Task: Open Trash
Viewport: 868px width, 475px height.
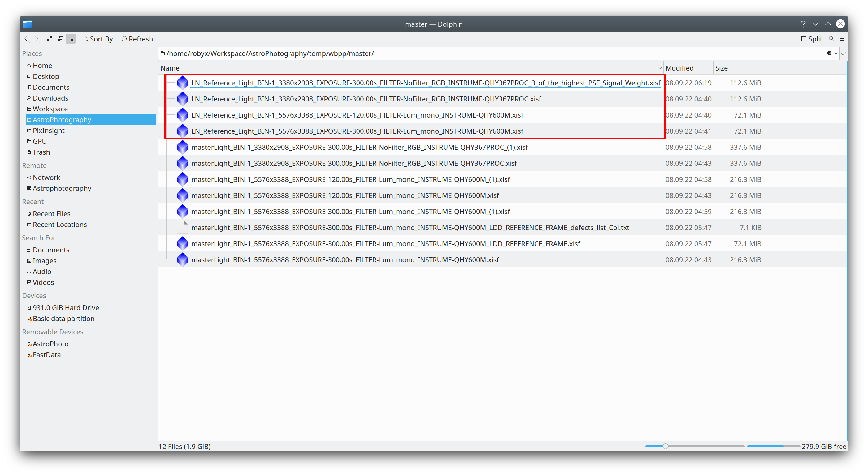Action: [x=41, y=152]
